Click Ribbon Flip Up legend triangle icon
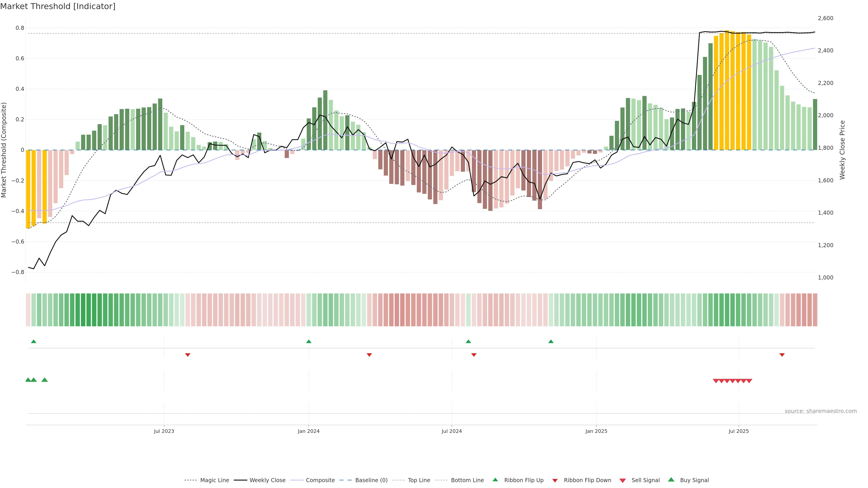The width and height of the screenshot is (868, 488). 495,480
